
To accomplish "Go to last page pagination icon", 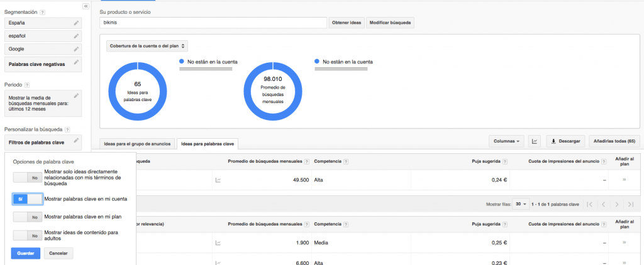I will [x=630, y=204].
